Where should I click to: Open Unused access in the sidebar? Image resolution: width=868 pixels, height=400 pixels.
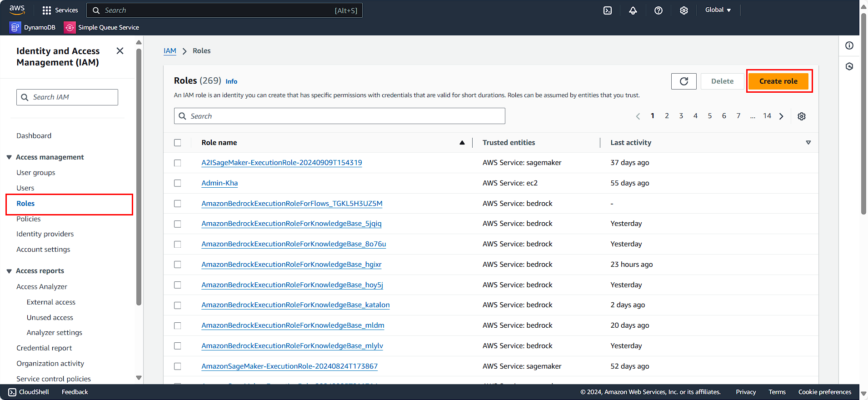pos(50,318)
